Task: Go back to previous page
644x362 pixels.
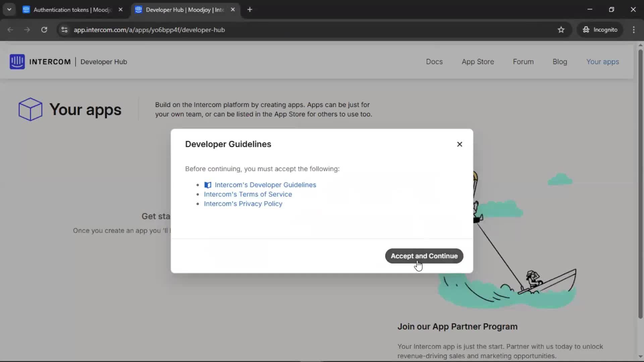Action: (10, 30)
